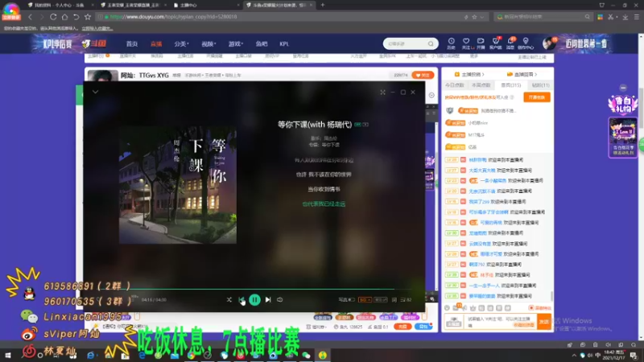The image size is (644, 362).
Task: Open the Windows Start menu
Action: click(x=8, y=356)
